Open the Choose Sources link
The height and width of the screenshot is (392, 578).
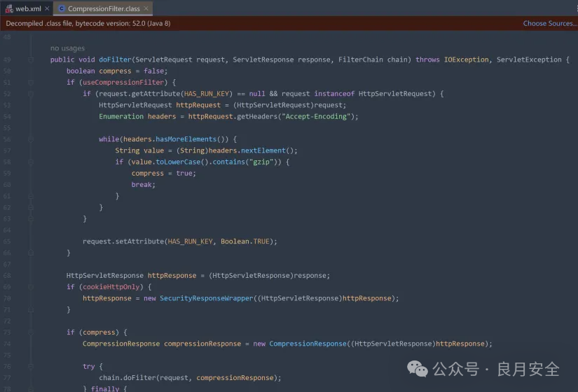click(x=549, y=23)
